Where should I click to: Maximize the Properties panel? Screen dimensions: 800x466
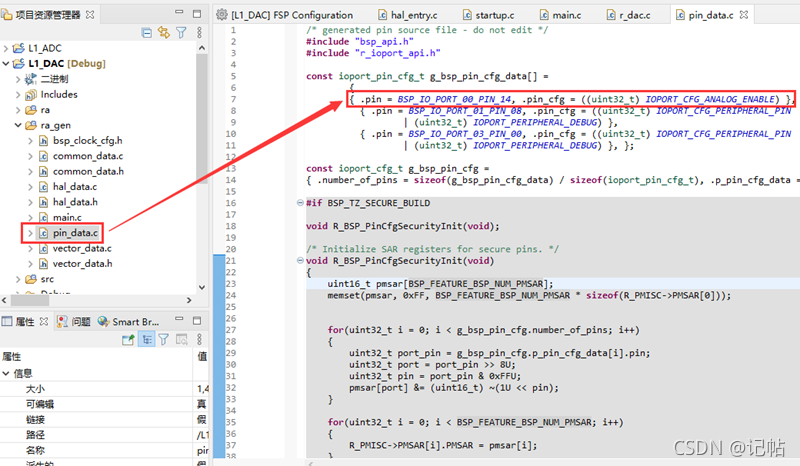[197, 321]
